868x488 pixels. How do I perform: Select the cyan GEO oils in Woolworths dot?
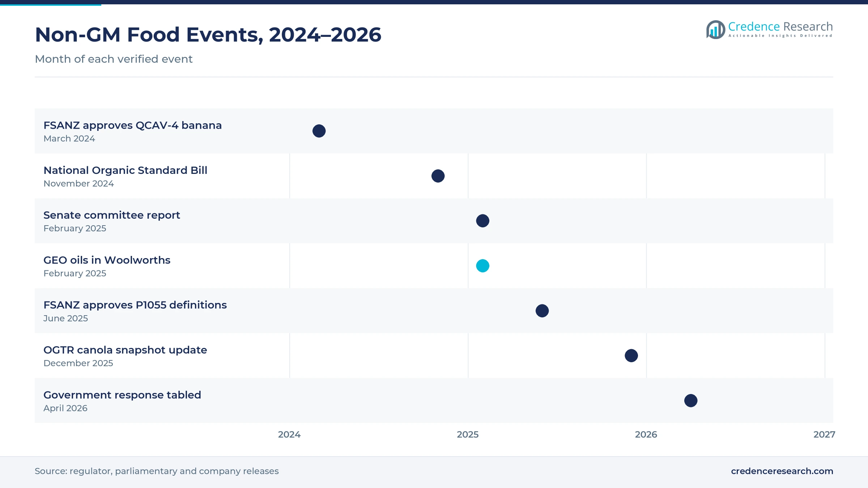[x=483, y=266]
